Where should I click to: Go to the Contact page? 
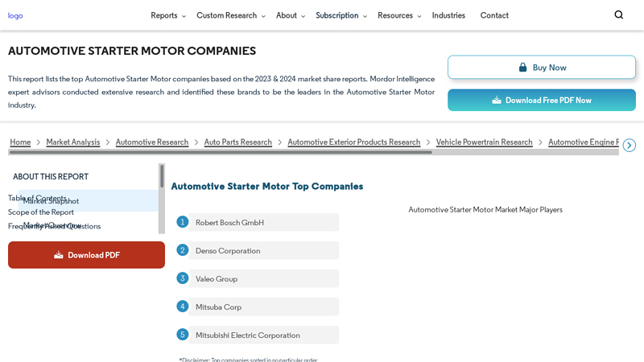(494, 15)
